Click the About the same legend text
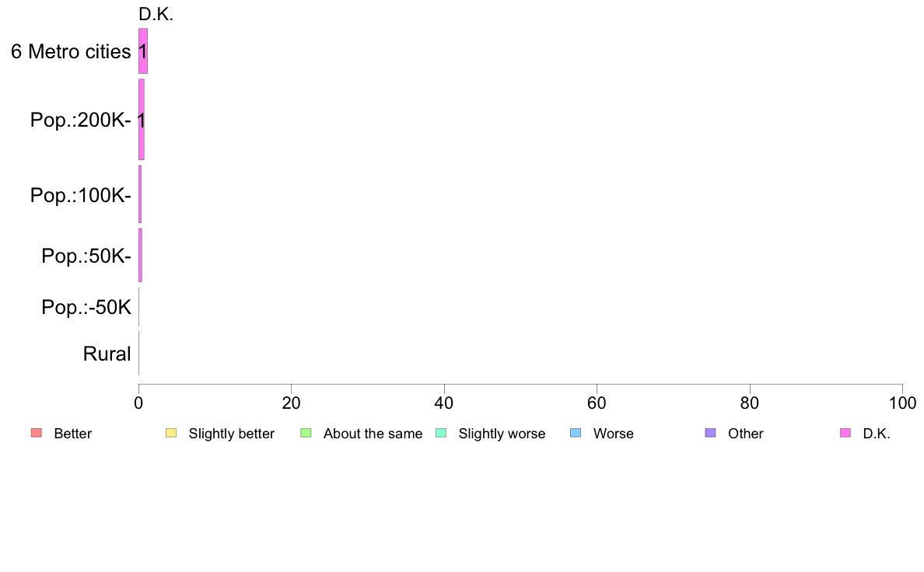Viewport: 924px width, 572px height. coord(373,434)
